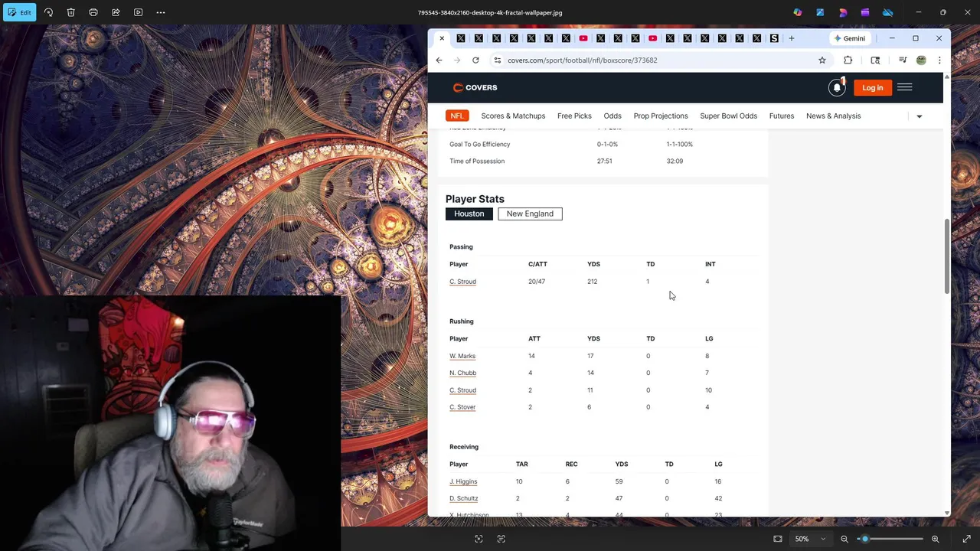The image size is (980, 551).
Task: Bookmark this page with star icon
Action: point(822,60)
